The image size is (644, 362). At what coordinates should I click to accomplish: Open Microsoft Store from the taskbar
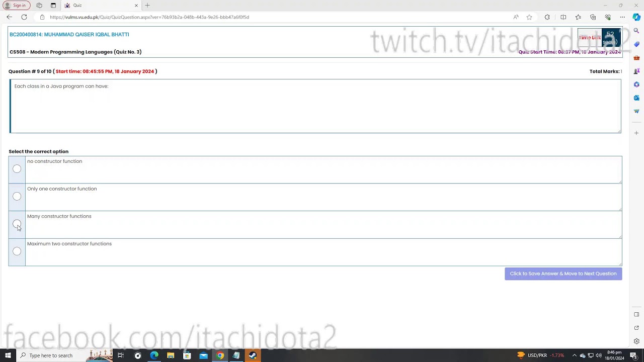pyautogui.click(x=187, y=355)
